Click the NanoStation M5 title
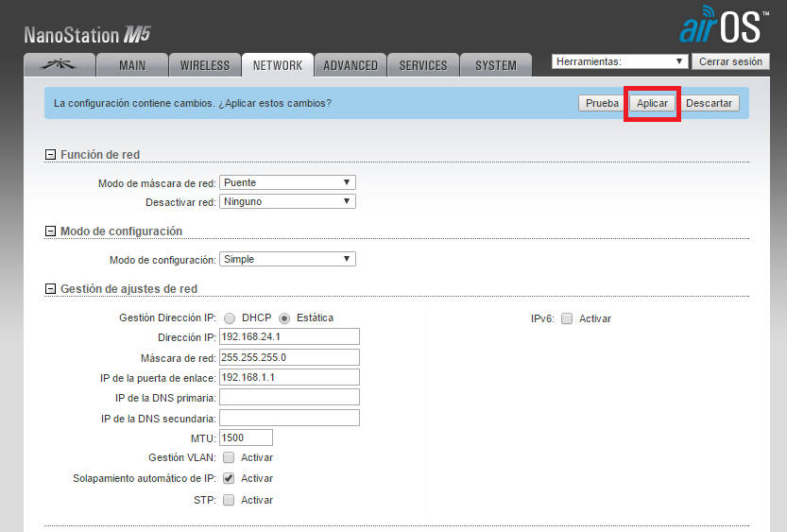 pos(87,35)
